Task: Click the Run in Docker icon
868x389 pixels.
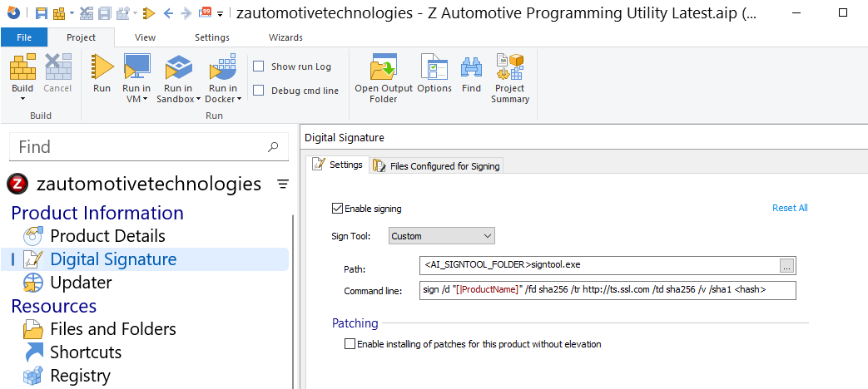Action: [x=222, y=68]
